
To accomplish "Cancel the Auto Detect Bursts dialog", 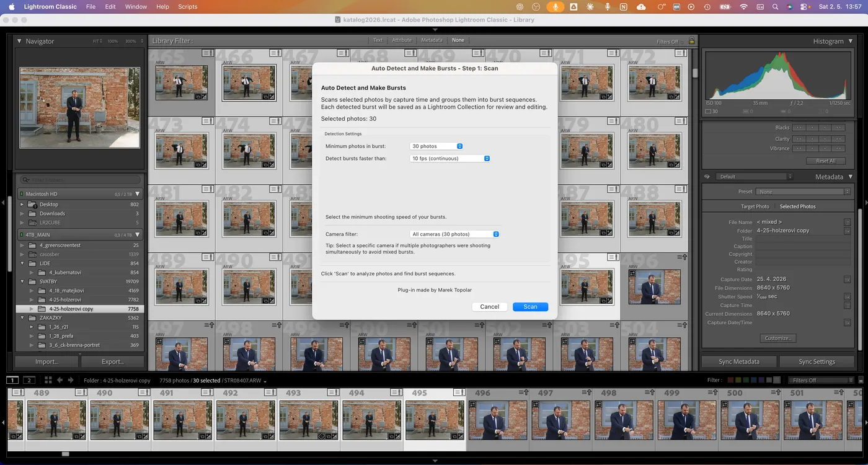I will tap(489, 306).
